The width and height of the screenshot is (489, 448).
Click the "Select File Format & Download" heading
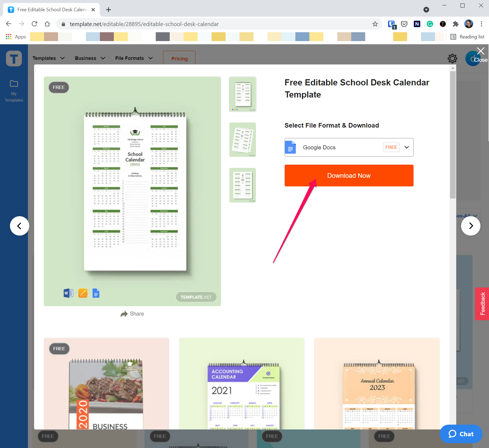tap(332, 125)
